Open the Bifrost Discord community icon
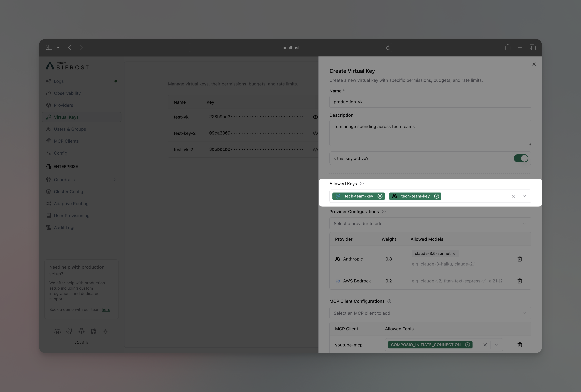Viewport: 581px width, 392px height. pyautogui.click(x=58, y=331)
